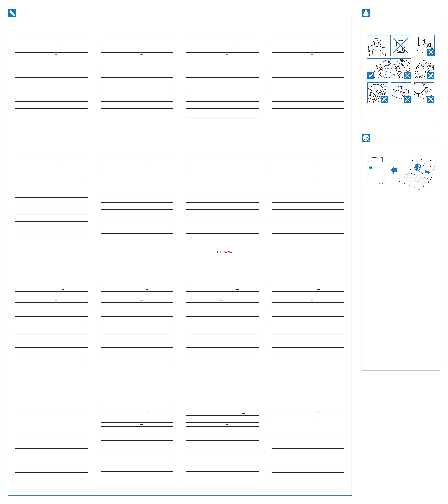Click the blue left-pointing arrow

coord(394,170)
